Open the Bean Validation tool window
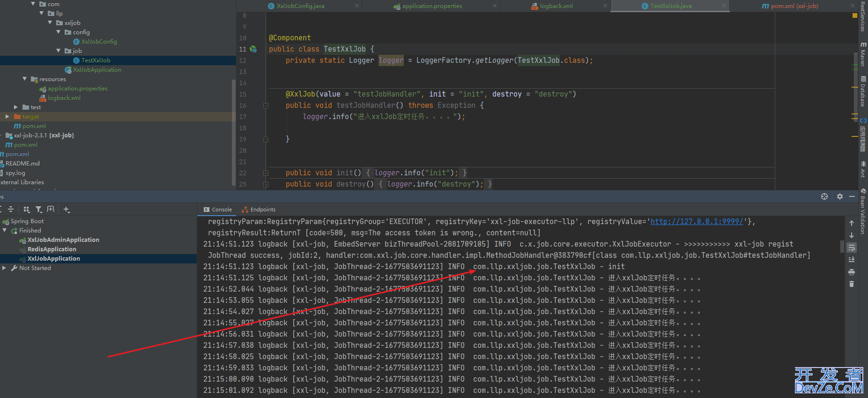Viewport: 868px width, 398px height. tap(863, 211)
